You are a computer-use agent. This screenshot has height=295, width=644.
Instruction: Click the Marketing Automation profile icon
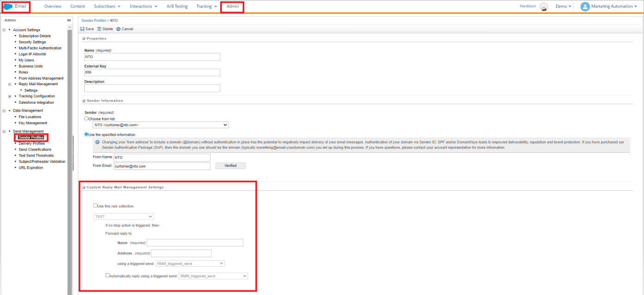pos(585,6)
